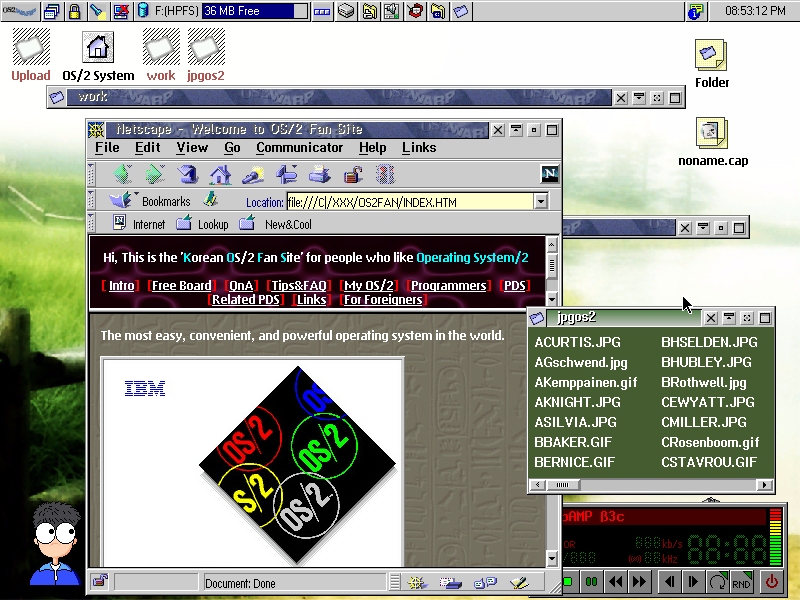Open Composer from component bar

pos(519,582)
